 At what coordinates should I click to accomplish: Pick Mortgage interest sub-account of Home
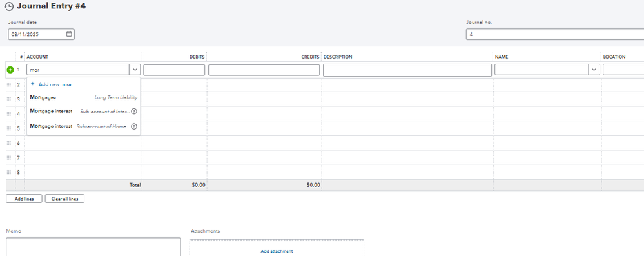(x=83, y=126)
